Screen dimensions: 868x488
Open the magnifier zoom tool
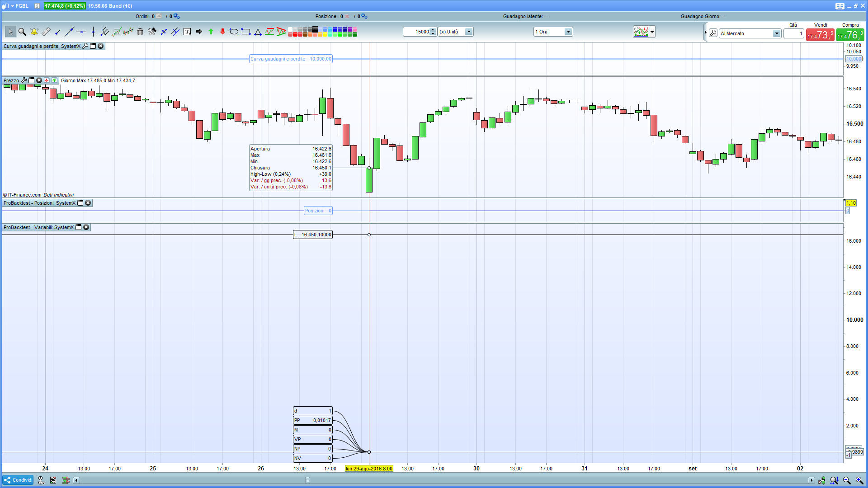pyautogui.click(x=22, y=32)
